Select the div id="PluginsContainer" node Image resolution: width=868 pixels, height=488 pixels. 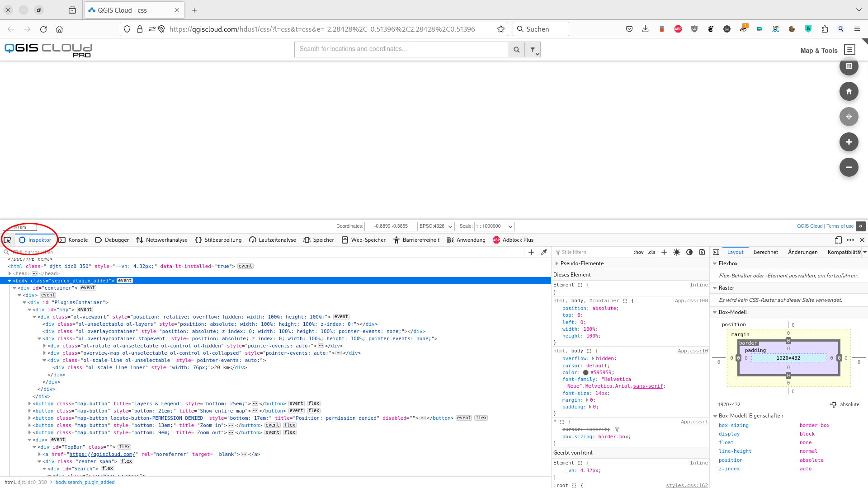click(x=68, y=303)
